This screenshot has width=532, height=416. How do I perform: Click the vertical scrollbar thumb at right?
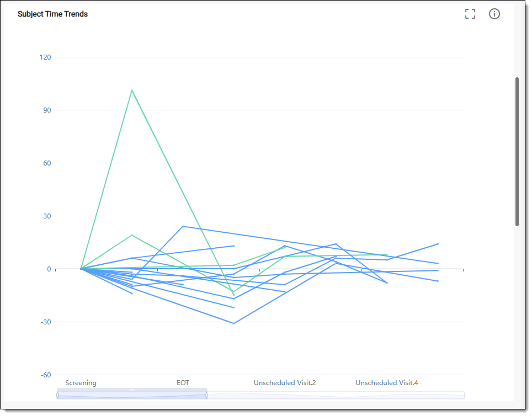pos(517,151)
